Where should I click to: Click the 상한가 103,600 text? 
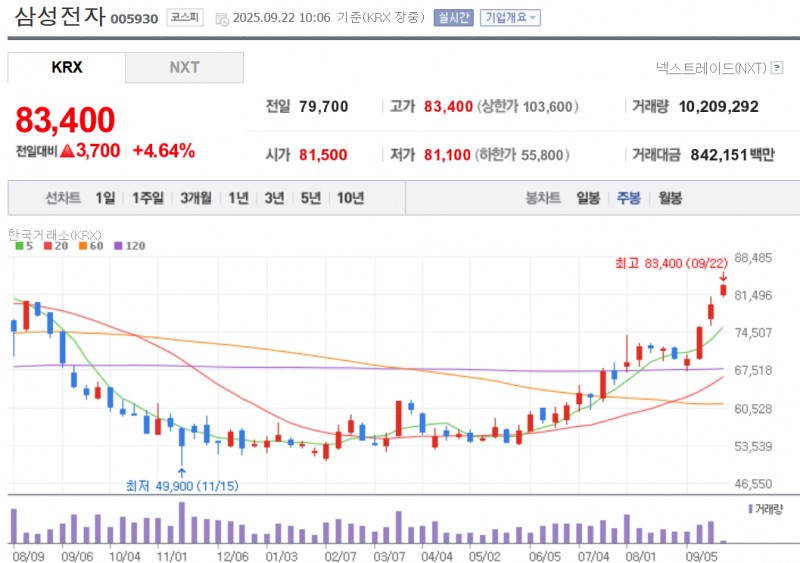528,106
